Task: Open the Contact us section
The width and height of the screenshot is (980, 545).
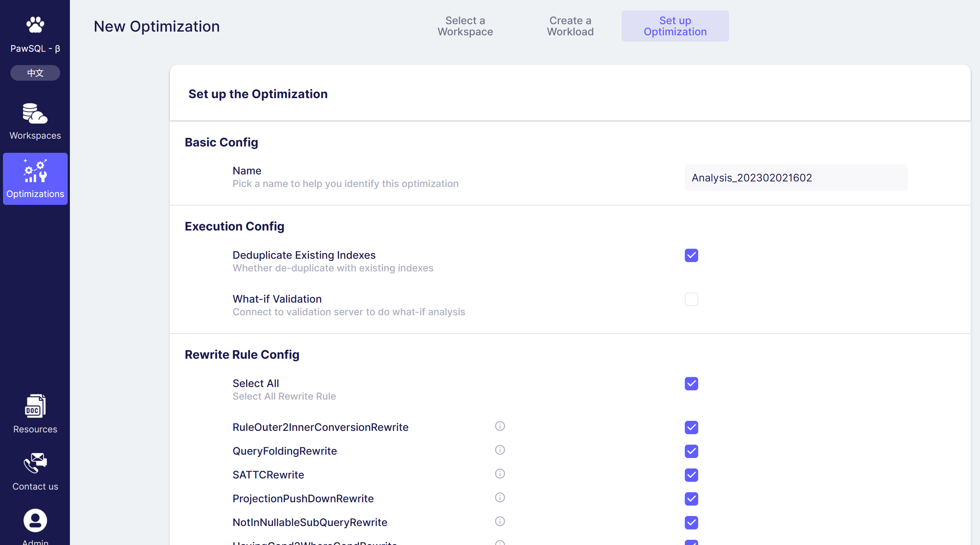Action: coord(35,472)
